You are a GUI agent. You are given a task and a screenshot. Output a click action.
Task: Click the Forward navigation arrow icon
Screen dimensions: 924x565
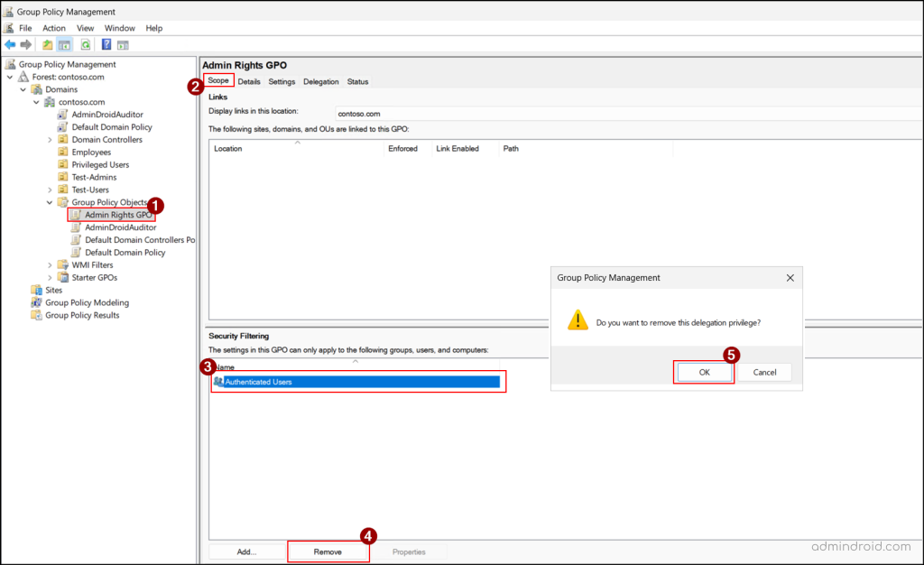pyautogui.click(x=24, y=44)
